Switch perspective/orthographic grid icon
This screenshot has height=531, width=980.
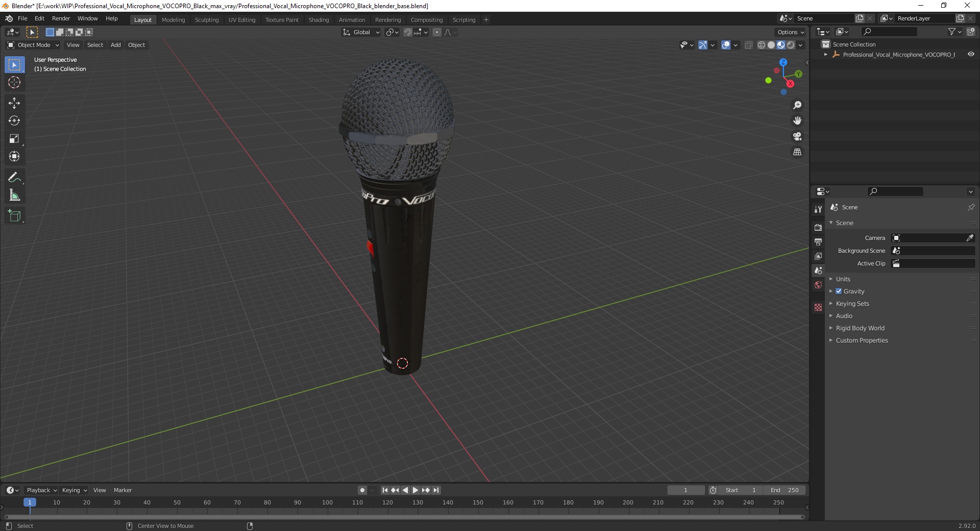click(x=797, y=152)
